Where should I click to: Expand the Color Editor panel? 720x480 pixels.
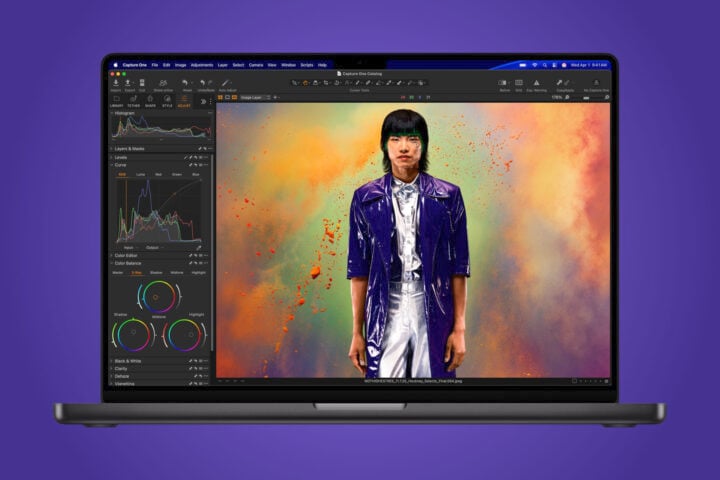click(112, 255)
